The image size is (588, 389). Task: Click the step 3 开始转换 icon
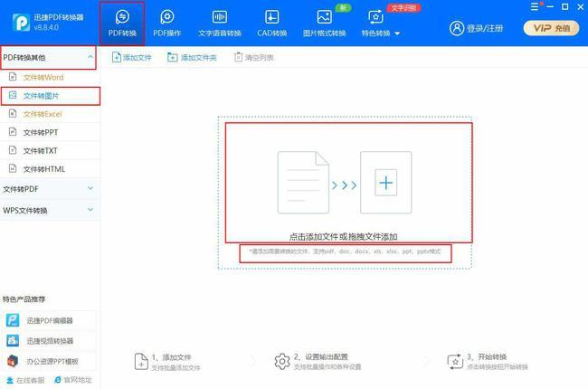(x=455, y=362)
